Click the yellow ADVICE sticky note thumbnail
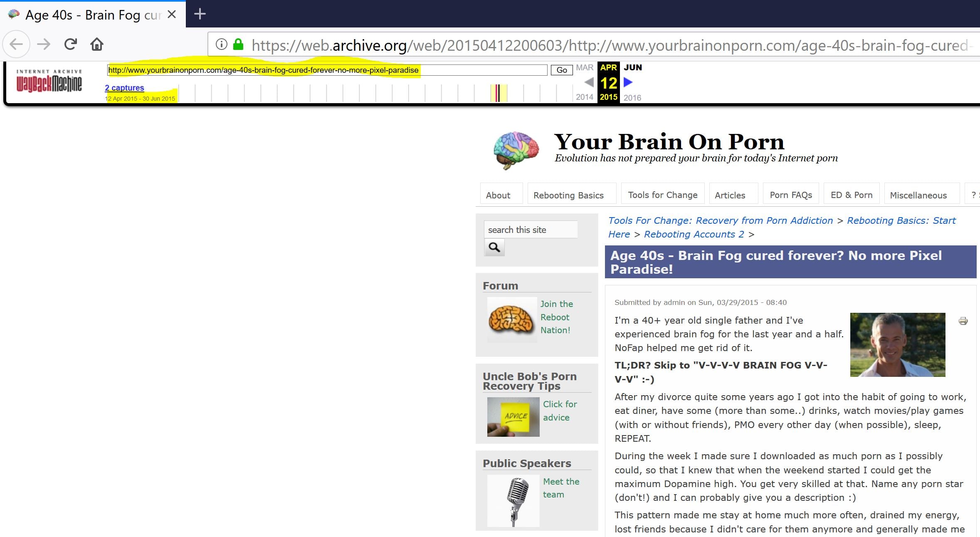This screenshot has height=537, width=980. 513,417
